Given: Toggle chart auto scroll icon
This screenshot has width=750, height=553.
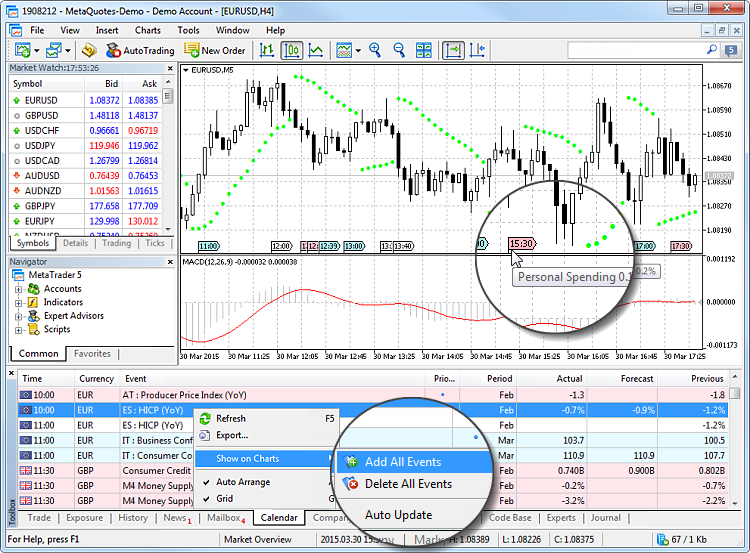Looking at the screenshot, I should (x=453, y=50).
